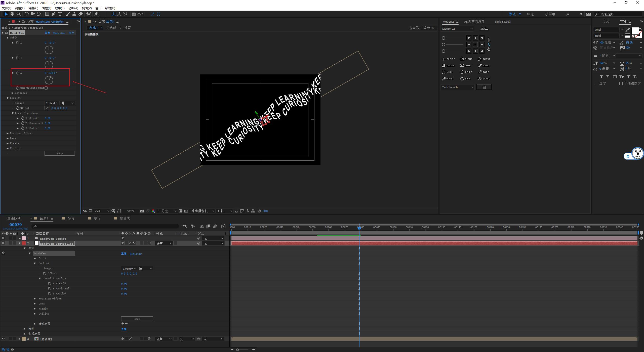This screenshot has height=352, width=644.
Task: Select the Hand tool
Action: click(12, 14)
